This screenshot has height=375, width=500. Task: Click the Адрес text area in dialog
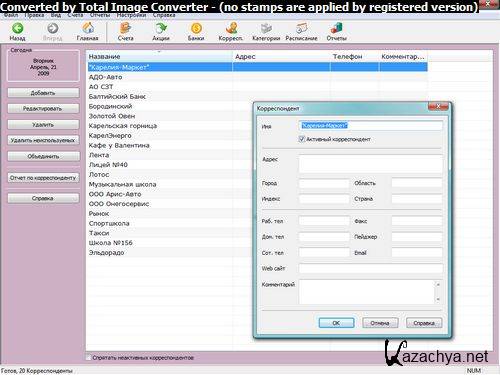click(371, 163)
